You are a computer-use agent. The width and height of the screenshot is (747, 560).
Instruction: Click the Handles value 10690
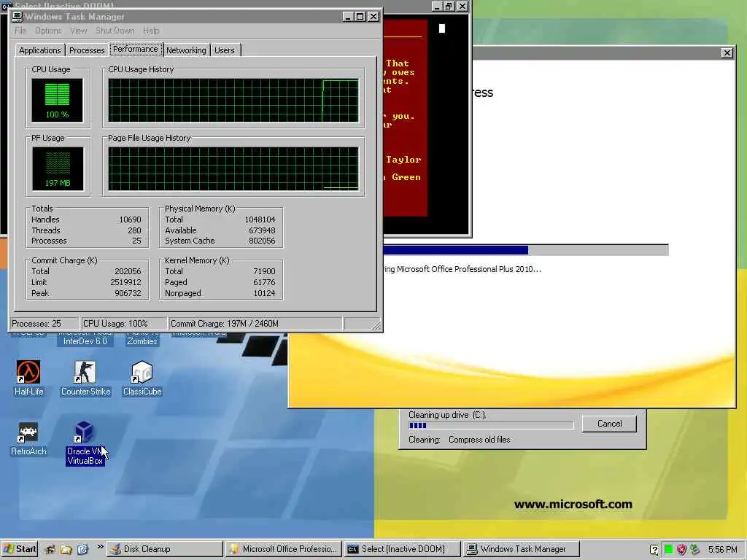(130, 219)
